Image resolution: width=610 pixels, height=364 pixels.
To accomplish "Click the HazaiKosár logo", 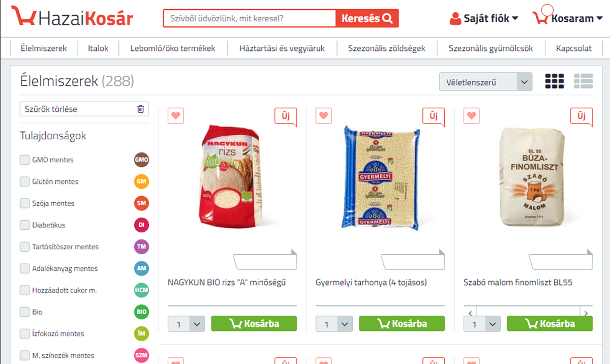I will click(72, 17).
